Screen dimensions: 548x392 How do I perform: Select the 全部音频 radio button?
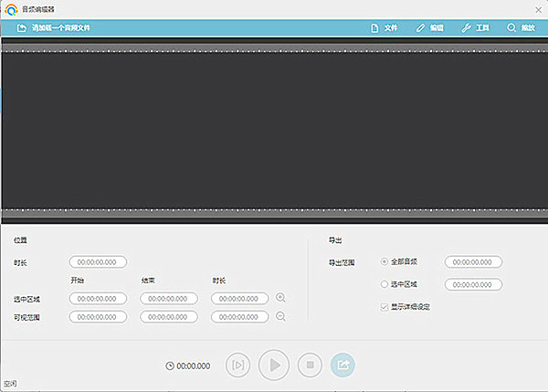[x=385, y=262]
